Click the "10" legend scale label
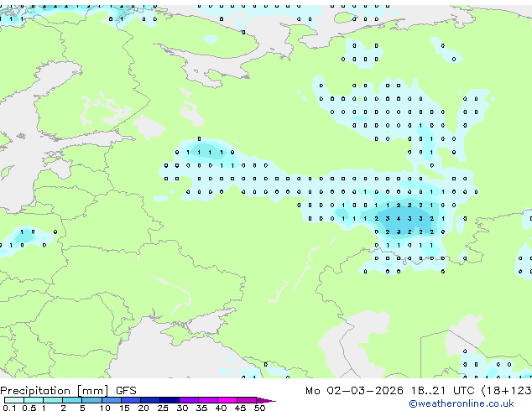The height and width of the screenshot is (411, 532). tap(105, 408)
